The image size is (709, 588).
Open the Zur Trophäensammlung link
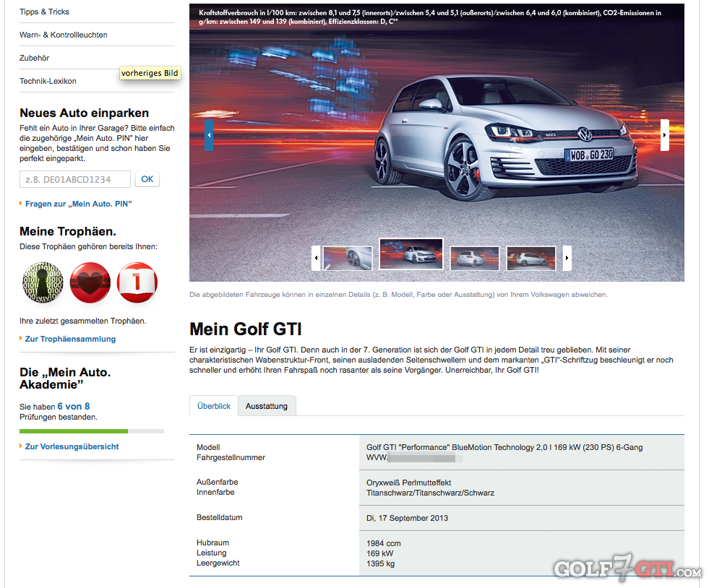pyautogui.click(x=71, y=339)
